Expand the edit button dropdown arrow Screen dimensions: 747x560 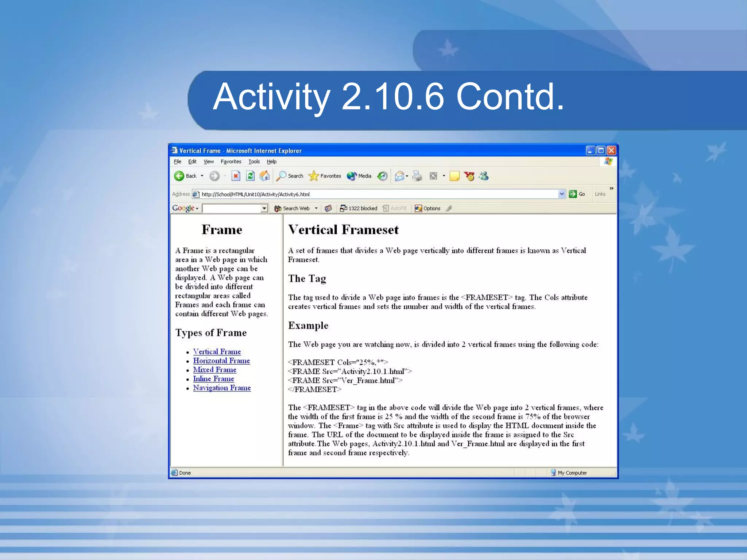(444, 176)
